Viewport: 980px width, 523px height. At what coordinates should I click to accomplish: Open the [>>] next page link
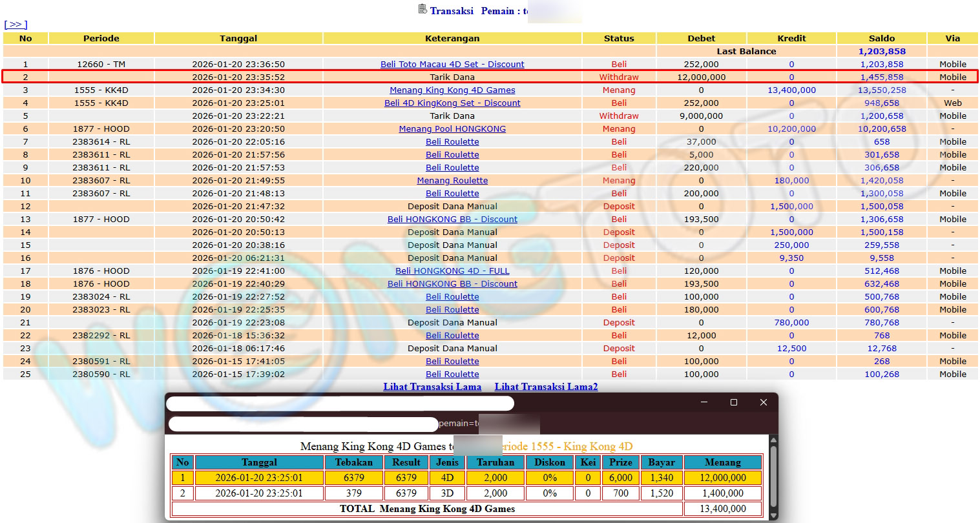tap(16, 25)
